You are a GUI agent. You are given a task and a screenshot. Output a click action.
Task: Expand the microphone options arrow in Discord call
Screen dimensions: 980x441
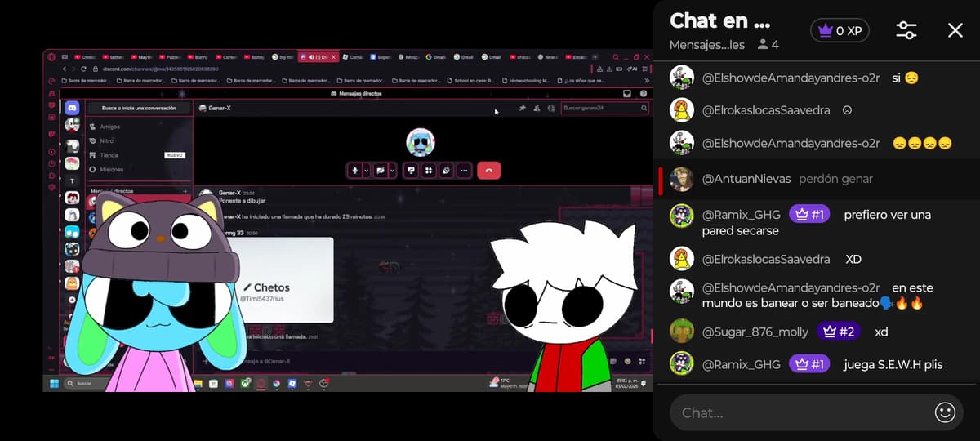pyautogui.click(x=367, y=170)
